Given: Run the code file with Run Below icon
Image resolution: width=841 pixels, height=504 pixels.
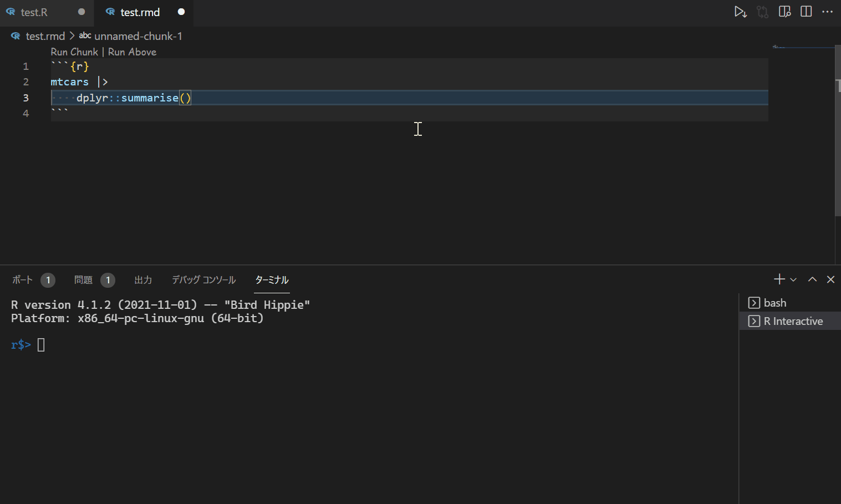Looking at the screenshot, I should coord(741,12).
